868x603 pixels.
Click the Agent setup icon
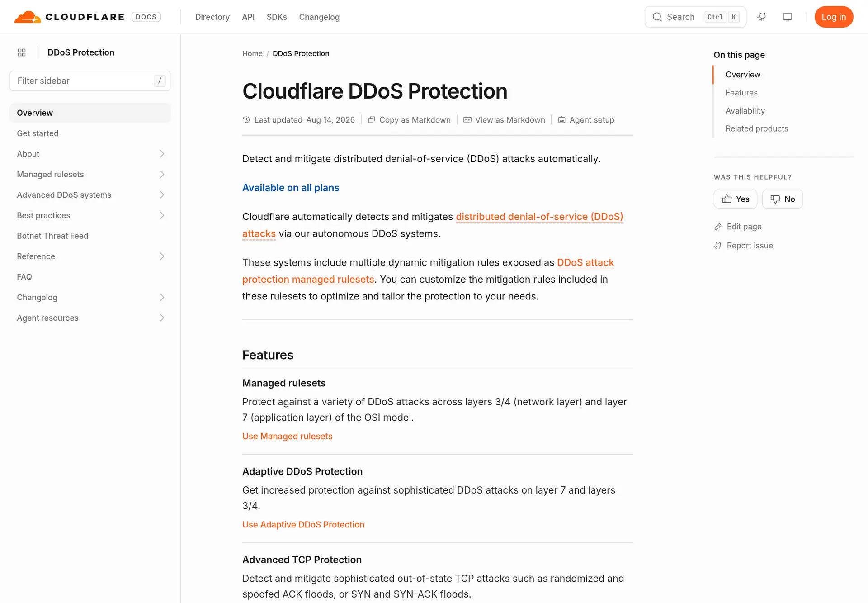[x=562, y=120]
